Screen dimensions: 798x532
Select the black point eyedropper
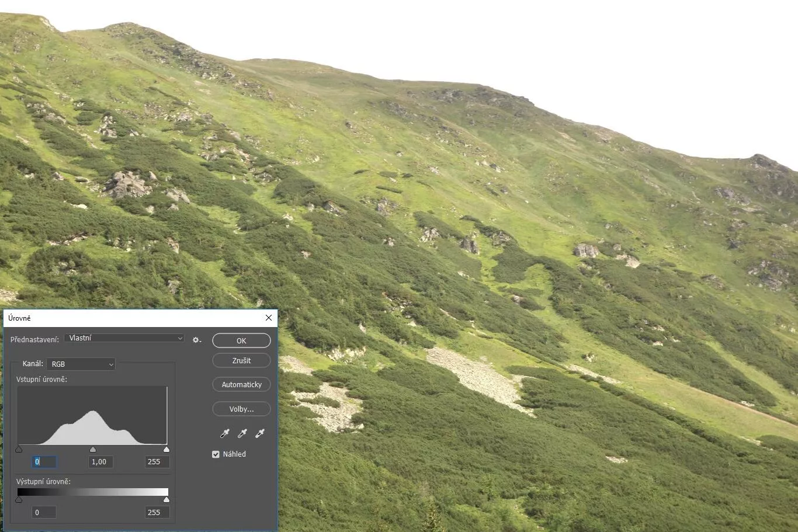(x=224, y=433)
